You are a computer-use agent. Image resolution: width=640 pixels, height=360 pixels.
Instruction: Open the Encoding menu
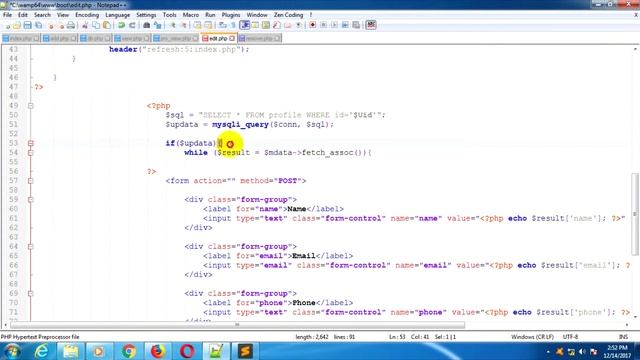coord(87,15)
